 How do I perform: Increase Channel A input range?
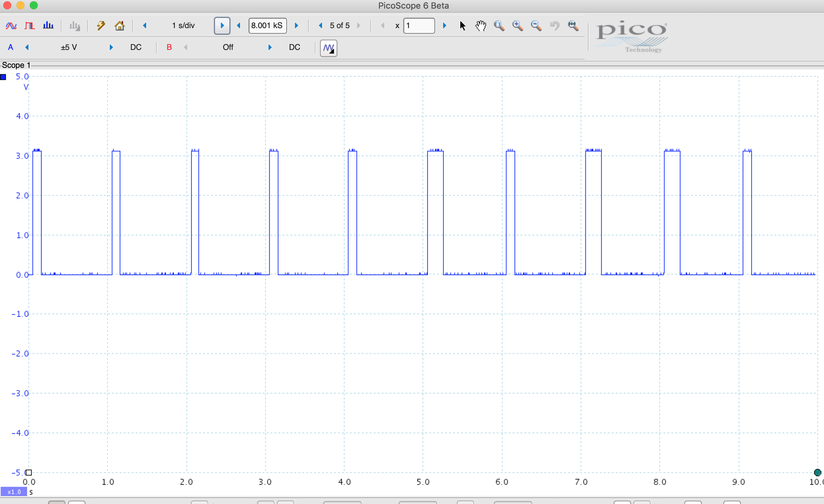pyautogui.click(x=111, y=47)
